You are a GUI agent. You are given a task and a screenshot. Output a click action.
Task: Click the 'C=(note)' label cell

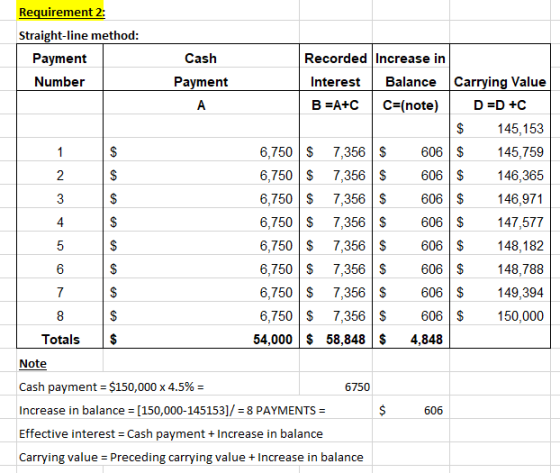pyautogui.click(x=410, y=105)
